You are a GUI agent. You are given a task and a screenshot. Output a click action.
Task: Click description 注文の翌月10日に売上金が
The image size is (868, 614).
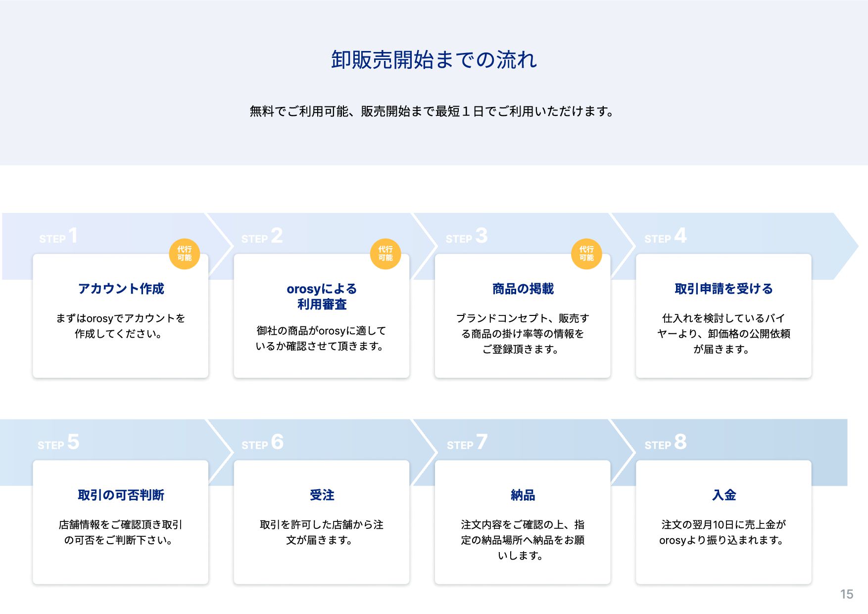[723, 532]
